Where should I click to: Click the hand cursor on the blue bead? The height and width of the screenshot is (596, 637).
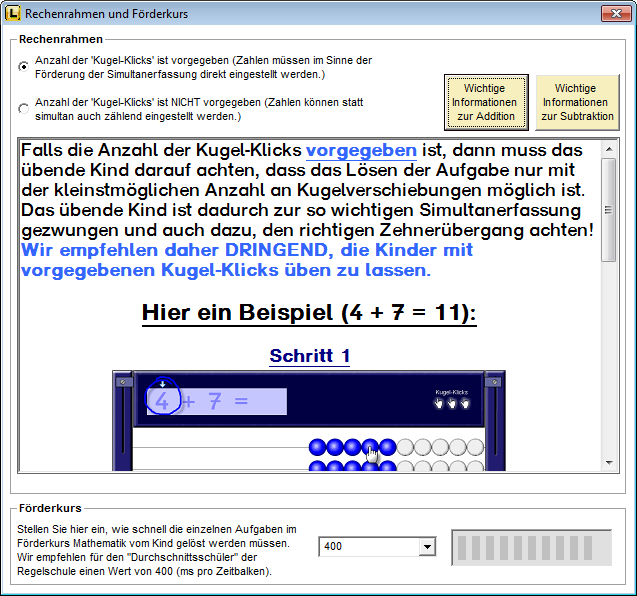pos(373,453)
